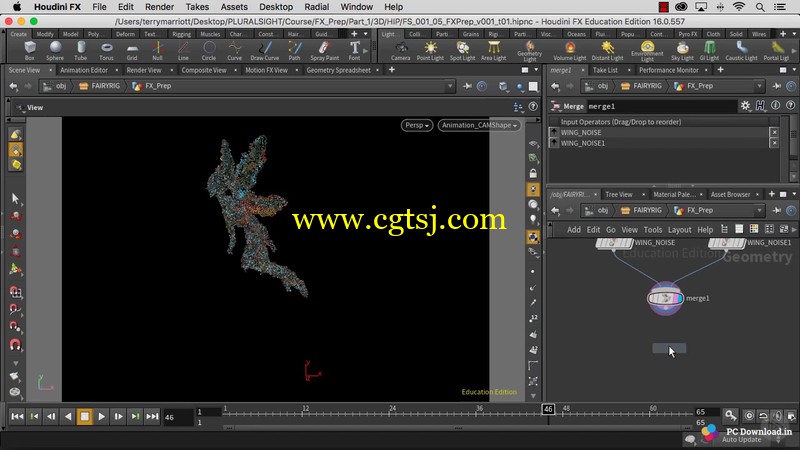
Task: Remove WING_NOISE1 from merge inputs
Action: pyautogui.click(x=774, y=143)
